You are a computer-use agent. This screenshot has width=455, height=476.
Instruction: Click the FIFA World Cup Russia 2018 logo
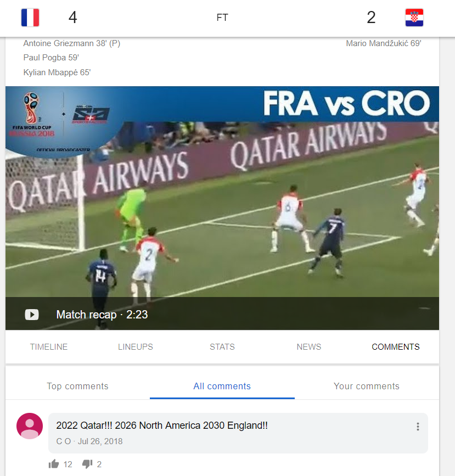[x=32, y=114]
